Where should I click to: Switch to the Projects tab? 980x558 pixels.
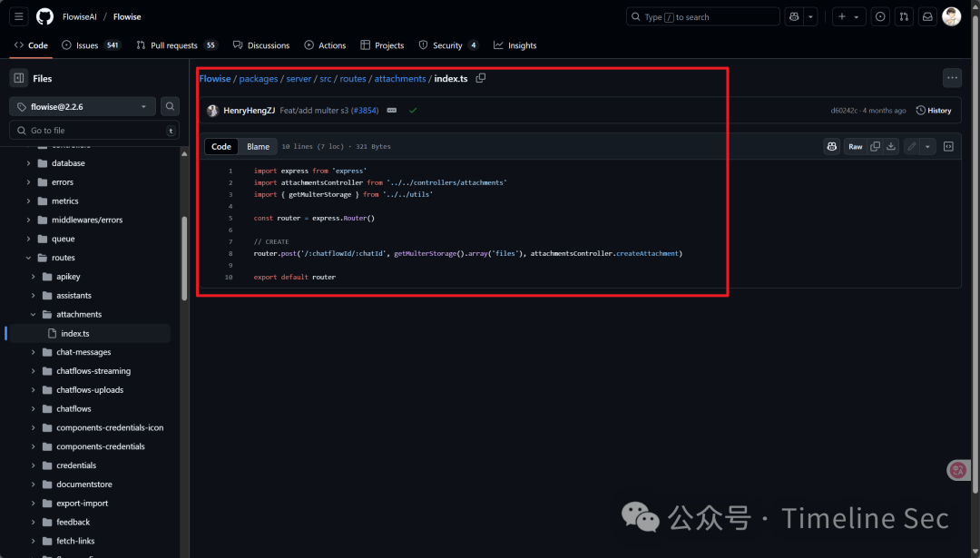click(383, 45)
